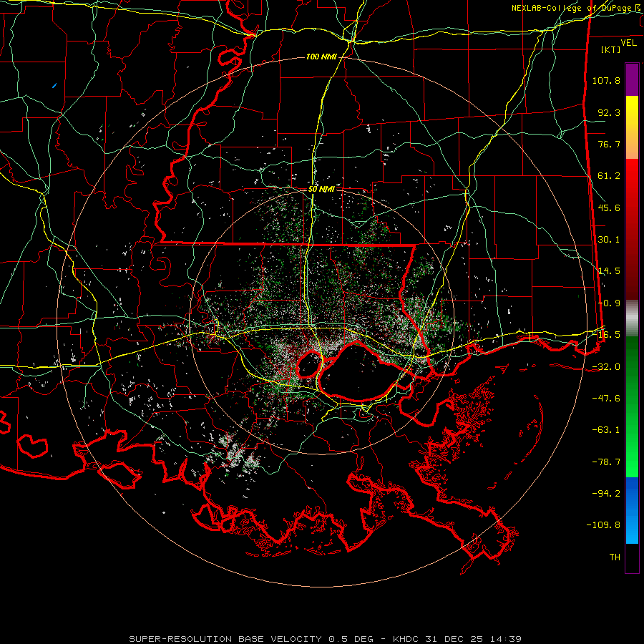Viewport: 644px width, 644px height.
Task: Click the VEL legend heading
Action: pyautogui.click(x=629, y=43)
